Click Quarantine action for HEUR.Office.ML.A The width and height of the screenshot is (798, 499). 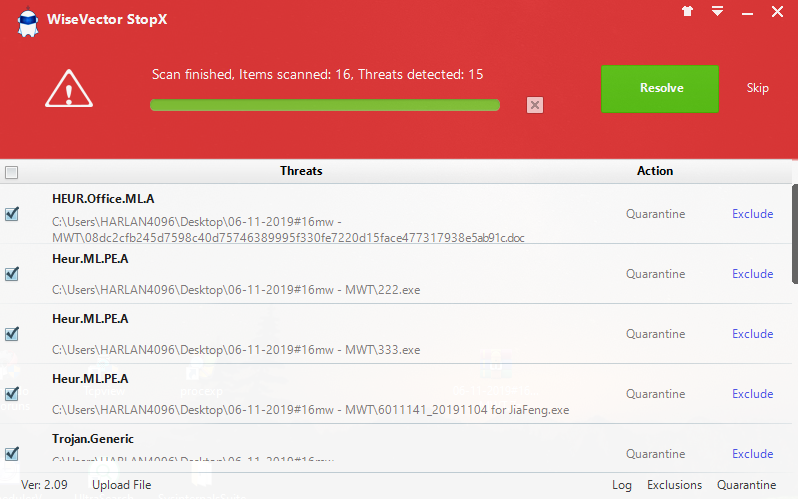[656, 214]
